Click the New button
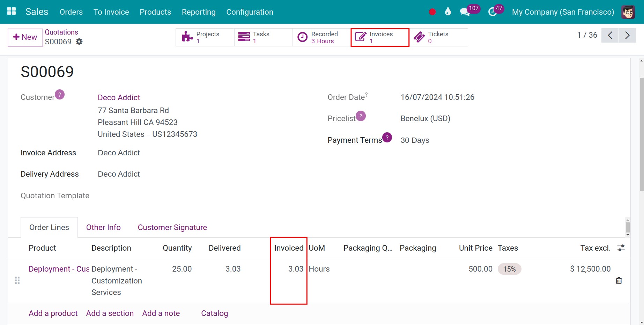Screen dimensions: 644x325 click(x=25, y=37)
